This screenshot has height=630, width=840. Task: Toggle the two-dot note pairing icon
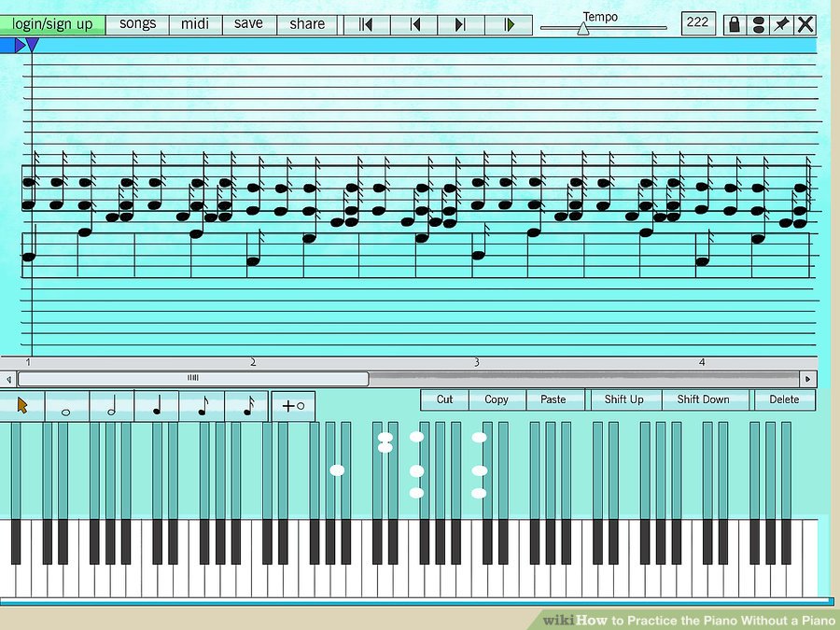click(x=758, y=23)
